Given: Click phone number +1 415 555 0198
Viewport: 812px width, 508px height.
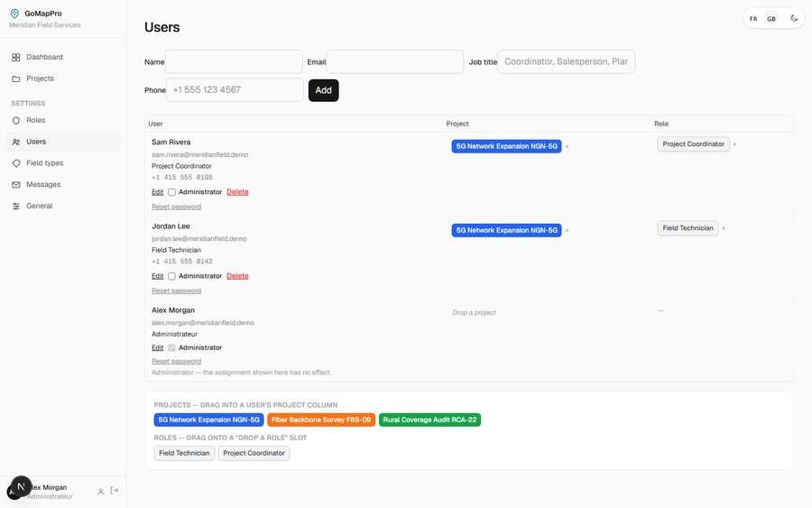Looking at the screenshot, I should [x=182, y=178].
